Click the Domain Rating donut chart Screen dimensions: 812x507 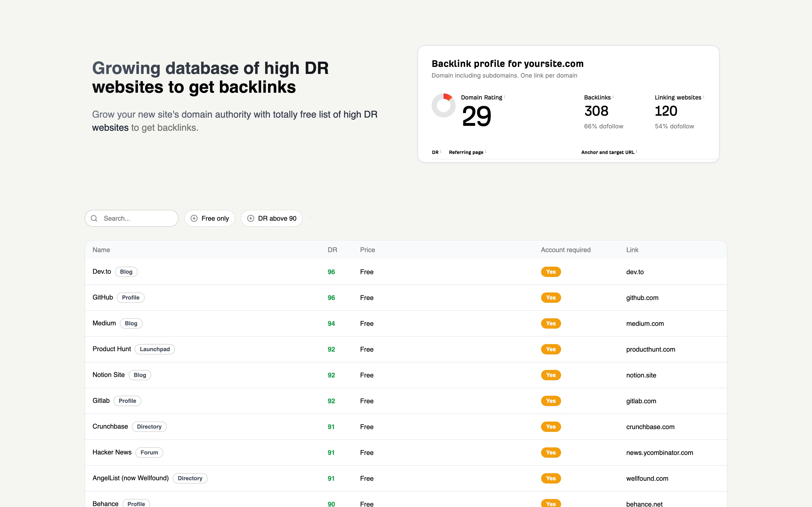(443, 106)
